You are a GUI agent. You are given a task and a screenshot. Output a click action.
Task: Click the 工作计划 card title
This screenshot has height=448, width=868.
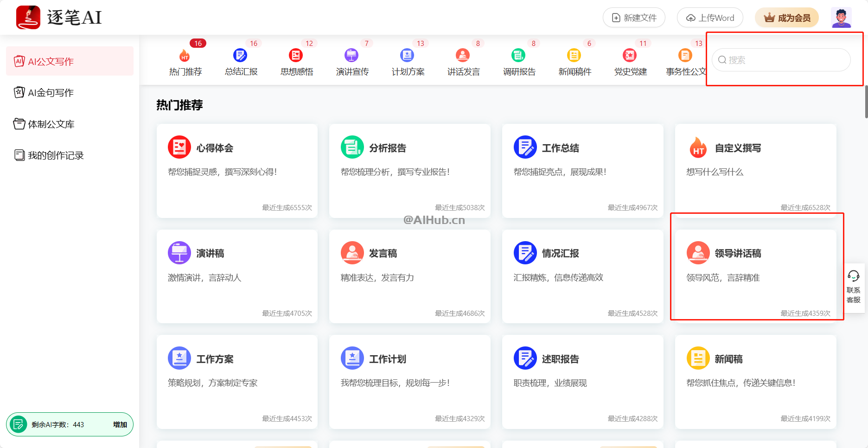click(x=388, y=359)
